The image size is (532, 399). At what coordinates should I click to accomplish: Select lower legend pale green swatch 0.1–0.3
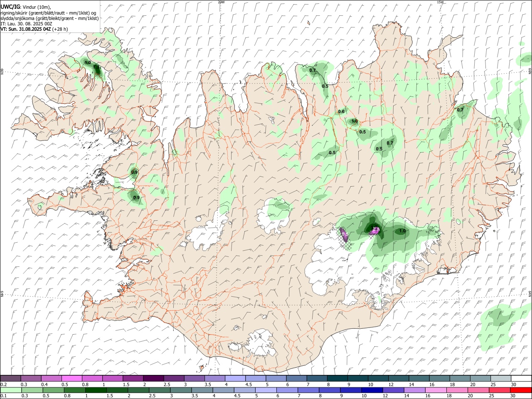coord(10,390)
